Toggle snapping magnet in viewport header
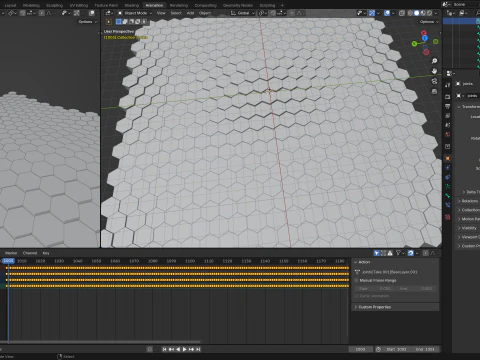Screen dimensions: 480x360 coord(273,13)
